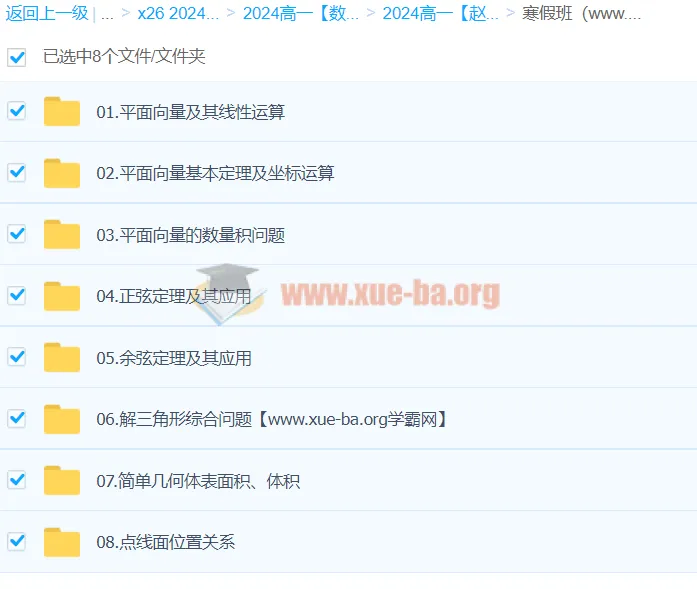Open folder name 07.简单几何体表面积、体积

(198, 481)
